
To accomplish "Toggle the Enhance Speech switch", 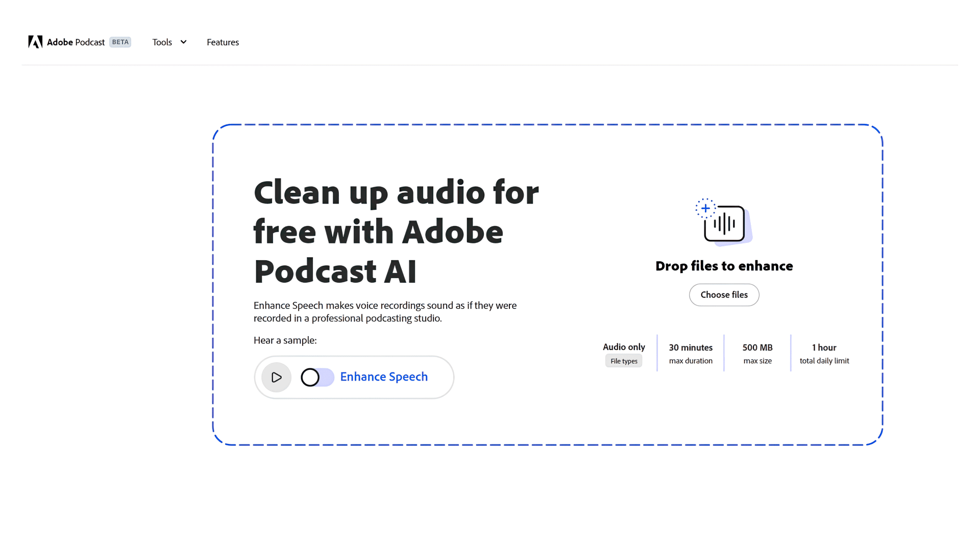I will pyautogui.click(x=317, y=378).
